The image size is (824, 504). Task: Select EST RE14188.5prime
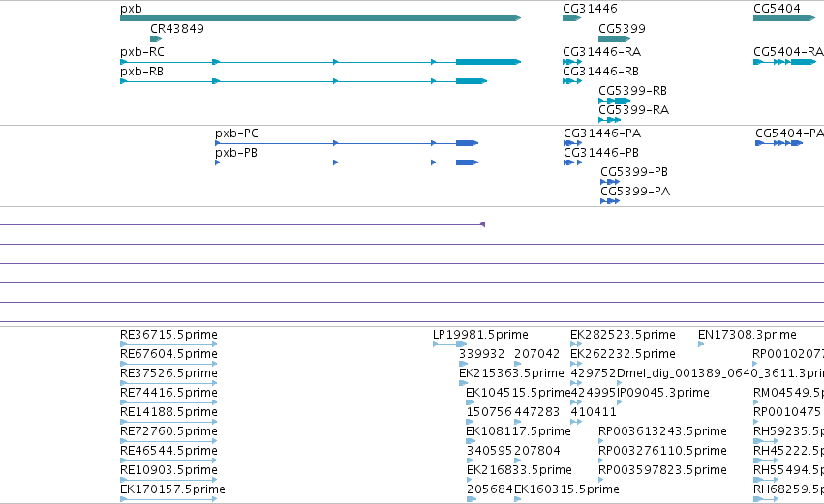coord(168,422)
